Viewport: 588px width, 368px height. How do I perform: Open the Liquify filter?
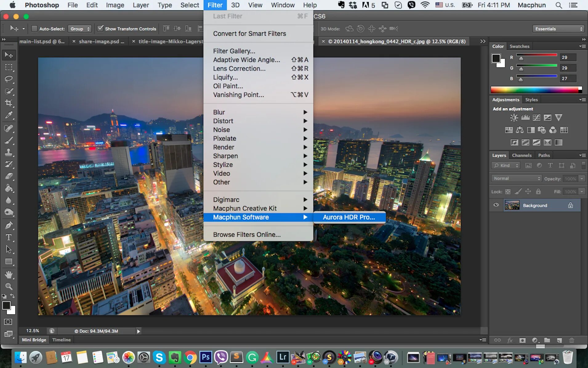coord(259,77)
